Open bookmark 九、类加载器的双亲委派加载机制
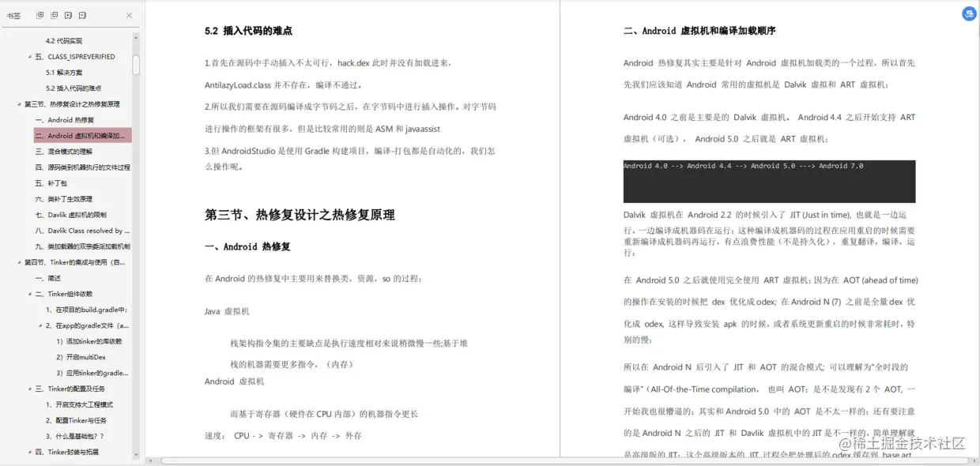 tap(83, 246)
